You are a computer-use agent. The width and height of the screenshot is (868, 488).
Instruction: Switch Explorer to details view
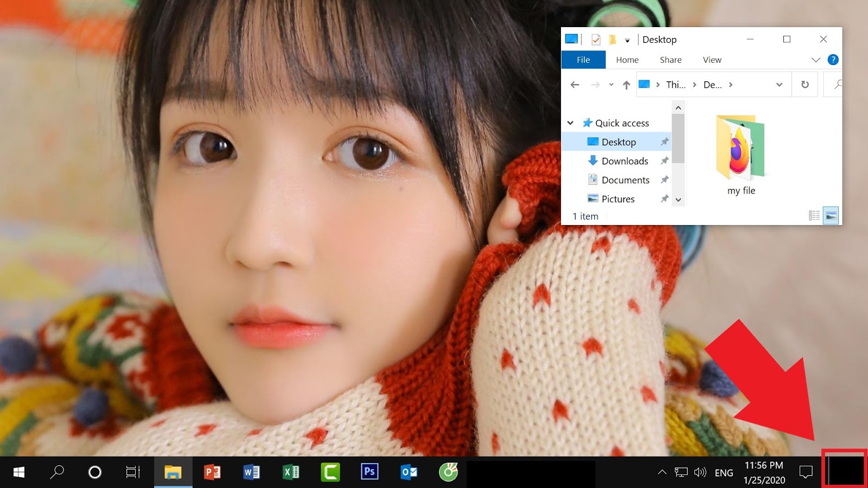[x=814, y=215]
